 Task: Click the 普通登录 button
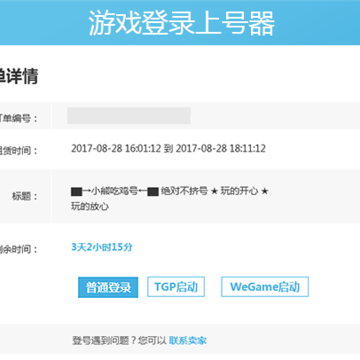[108, 287]
